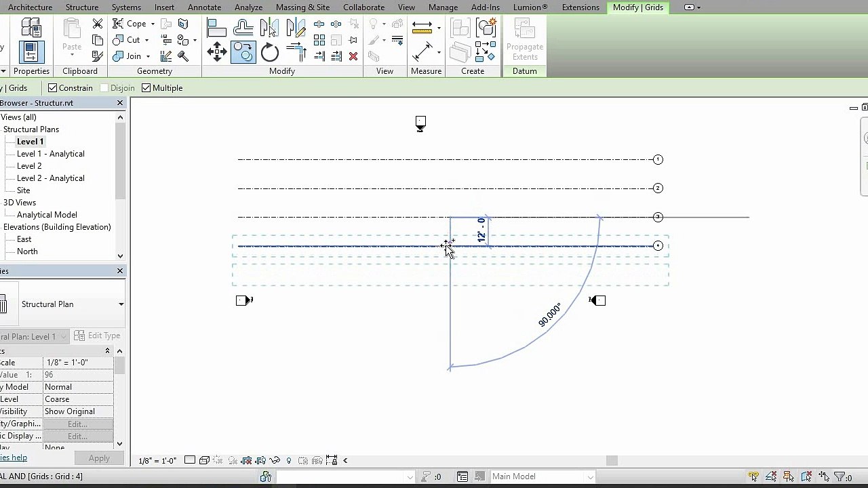The height and width of the screenshot is (488, 868).
Task: Open the Structural Plan type selector dropdown
Action: (x=121, y=304)
